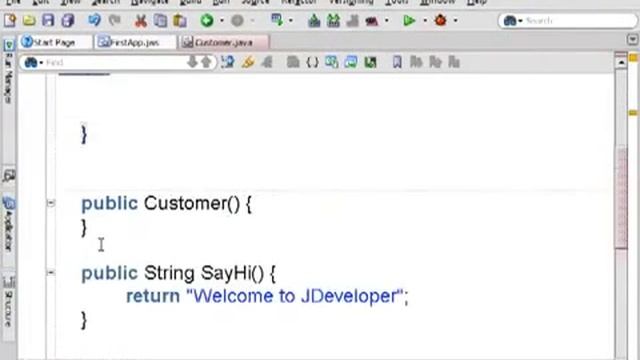Collapse the SayHi() method code fold

(x=51, y=272)
